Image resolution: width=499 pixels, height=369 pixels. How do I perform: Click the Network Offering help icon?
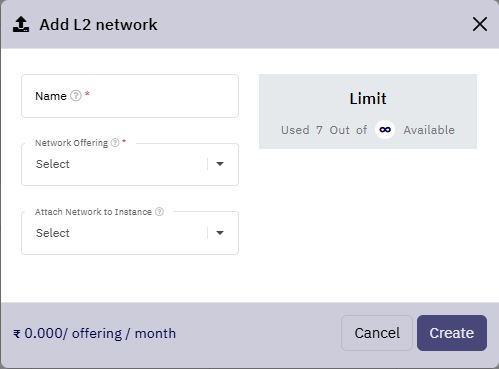pos(115,143)
